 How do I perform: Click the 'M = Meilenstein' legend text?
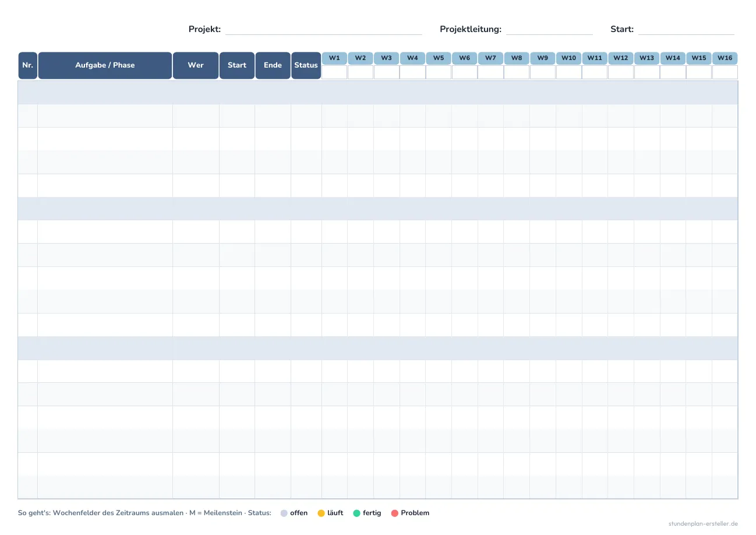pyautogui.click(x=216, y=513)
